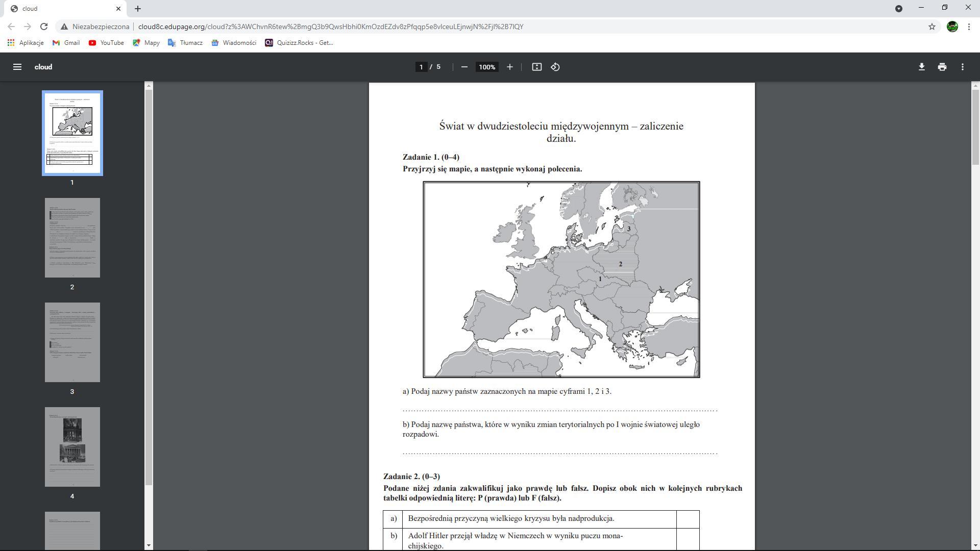Select page 1 thumbnail
The width and height of the screenshot is (980, 551).
72,133
